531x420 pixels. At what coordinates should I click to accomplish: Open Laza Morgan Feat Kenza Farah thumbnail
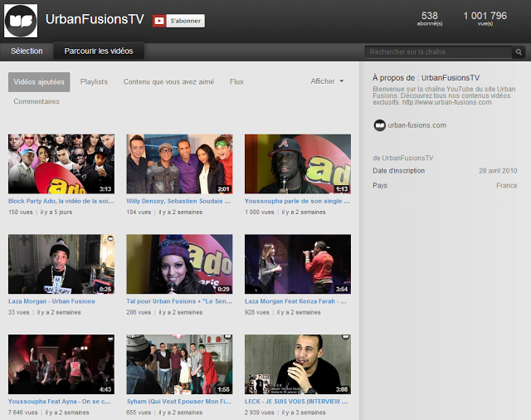[x=298, y=264]
